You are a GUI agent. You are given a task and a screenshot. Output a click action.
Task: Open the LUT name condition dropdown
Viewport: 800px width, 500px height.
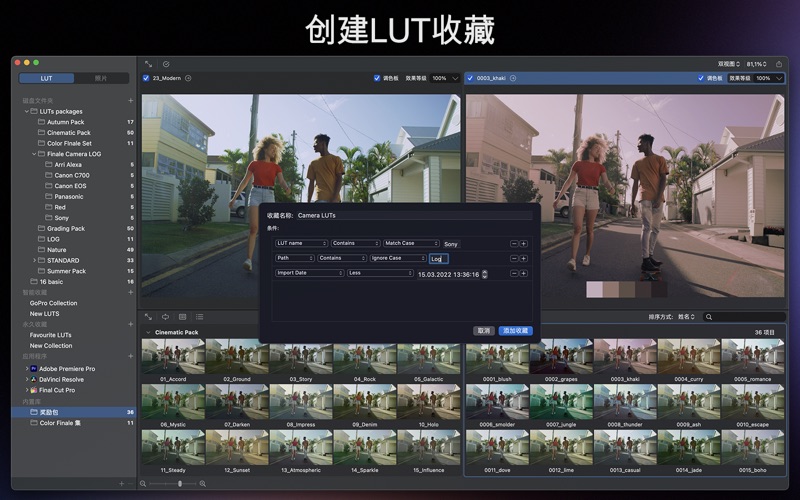point(301,243)
